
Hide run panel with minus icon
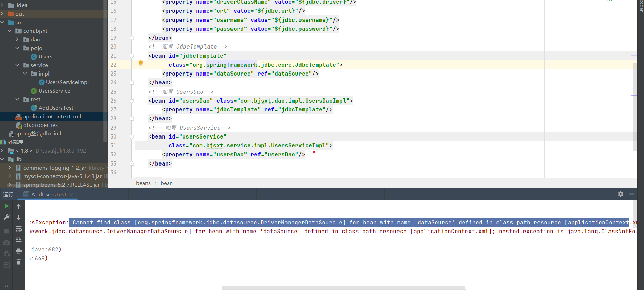pyautogui.click(x=632, y=194)
